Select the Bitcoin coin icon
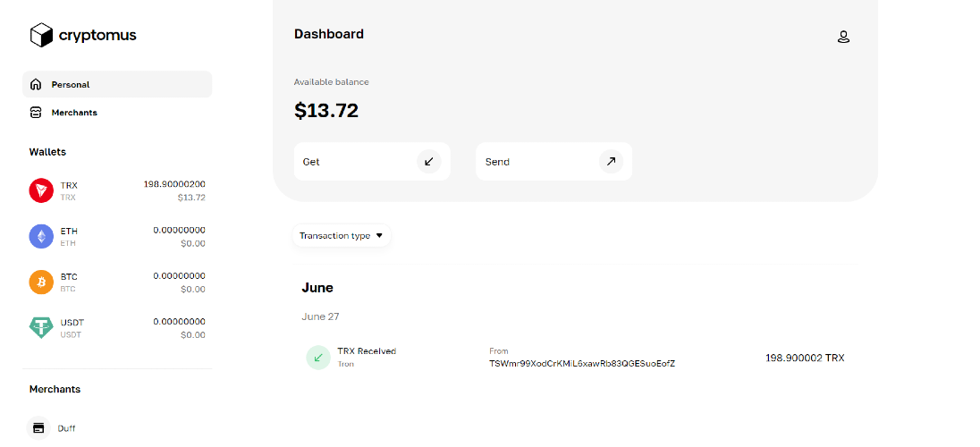 (x=41, y=282)
